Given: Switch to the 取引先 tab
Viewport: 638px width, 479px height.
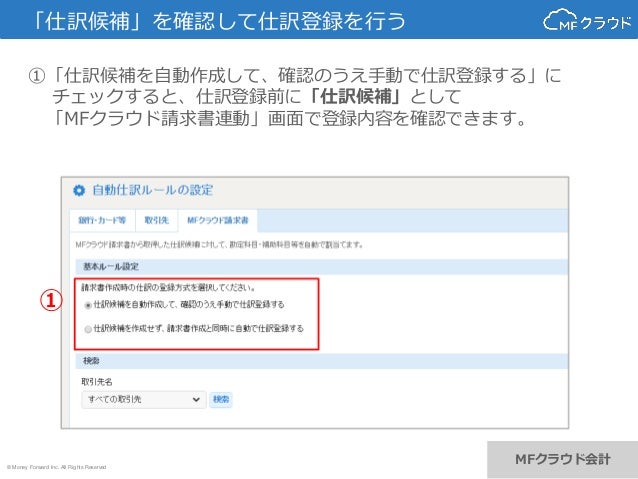Looking at the screenshot, I should click(x=157, y=220).
